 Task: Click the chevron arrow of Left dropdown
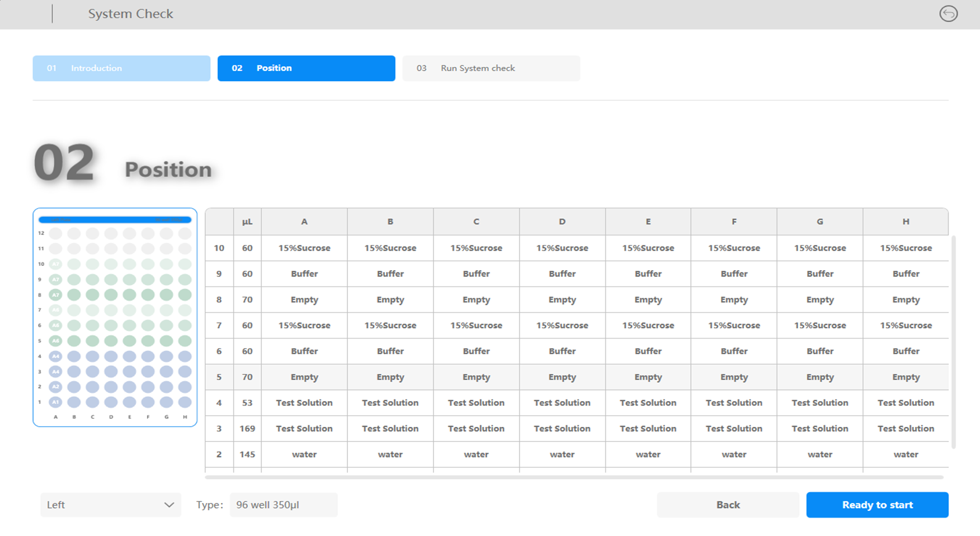pyautogui.click(x=169, y=505)
